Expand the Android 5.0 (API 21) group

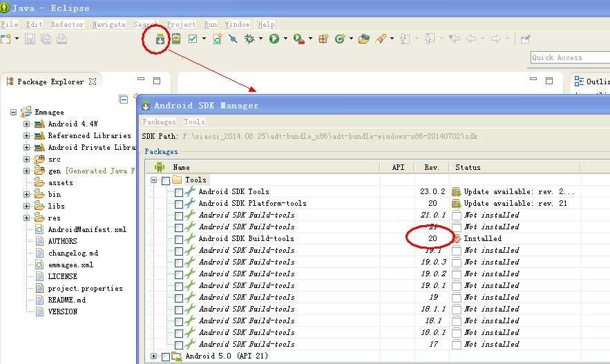153,356
